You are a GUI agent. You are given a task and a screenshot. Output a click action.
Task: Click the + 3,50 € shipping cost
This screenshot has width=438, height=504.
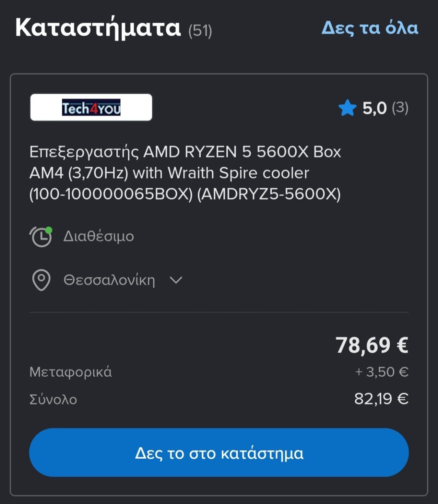pos(381,372)
